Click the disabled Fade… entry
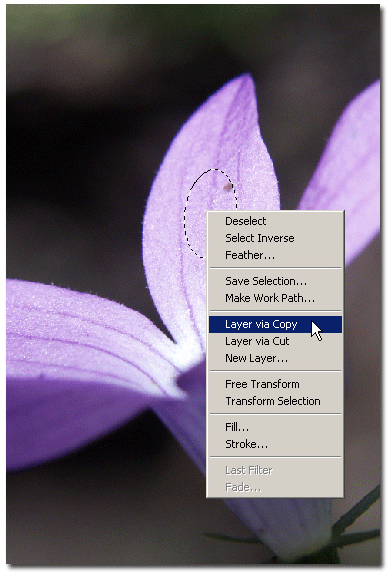Image resolution: width=390 pixels, height=572 pixels. (275, 487)
